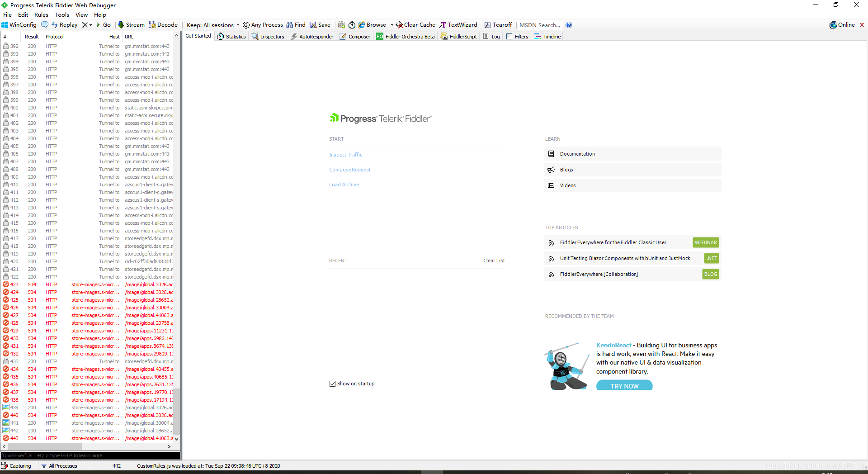The image size is (868, 474).
Task: Open the Help menu
Action: click(x=100, y=14)
